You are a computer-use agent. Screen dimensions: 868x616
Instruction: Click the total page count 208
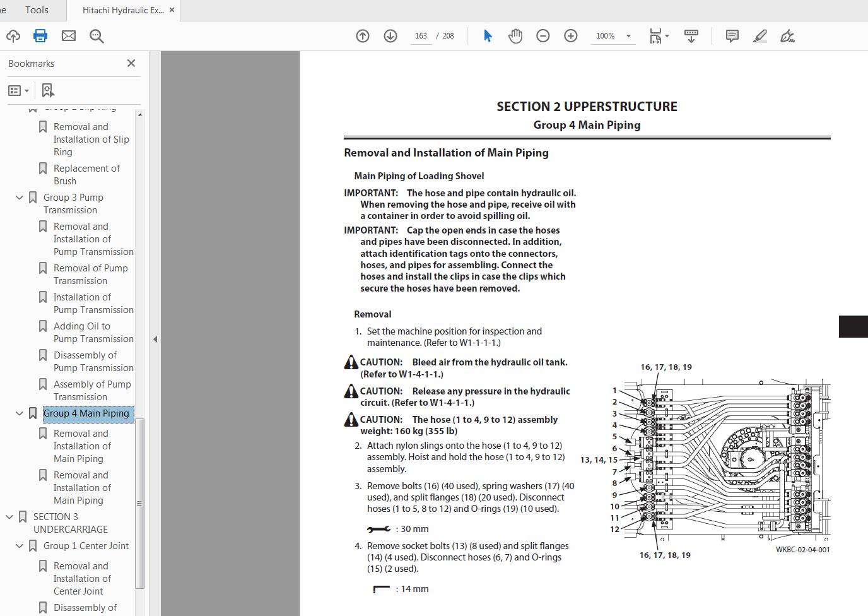click(x=448, y=36)
